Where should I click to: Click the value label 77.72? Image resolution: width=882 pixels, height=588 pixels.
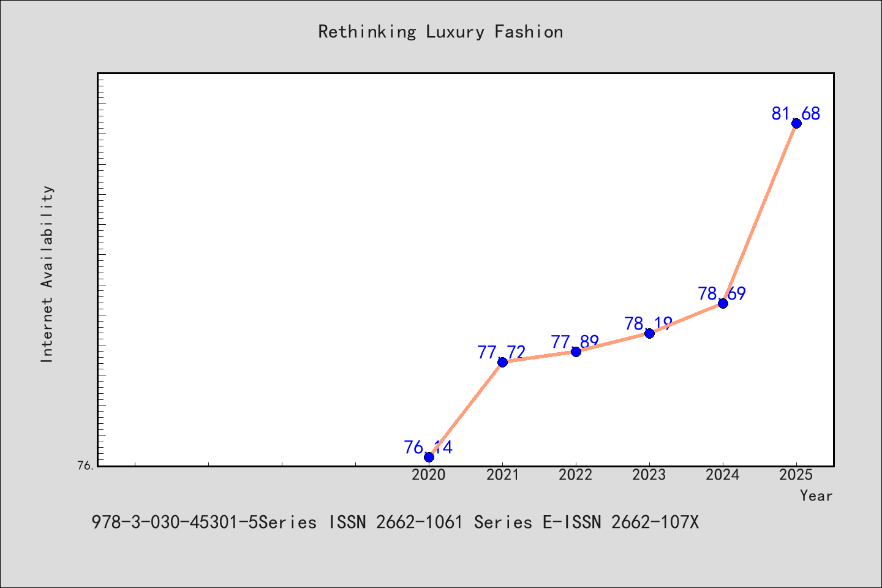click(x=502, y=352)
